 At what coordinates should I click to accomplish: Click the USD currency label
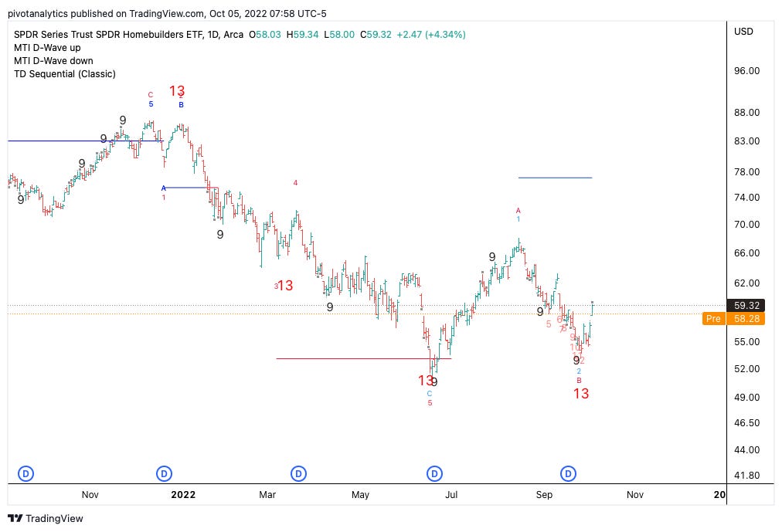tap(743, 32)
